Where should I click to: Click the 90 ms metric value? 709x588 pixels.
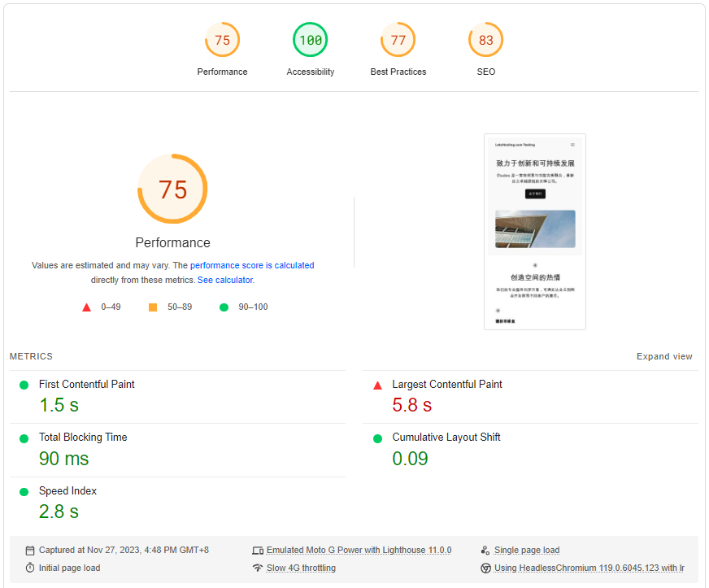coord(63,459)
